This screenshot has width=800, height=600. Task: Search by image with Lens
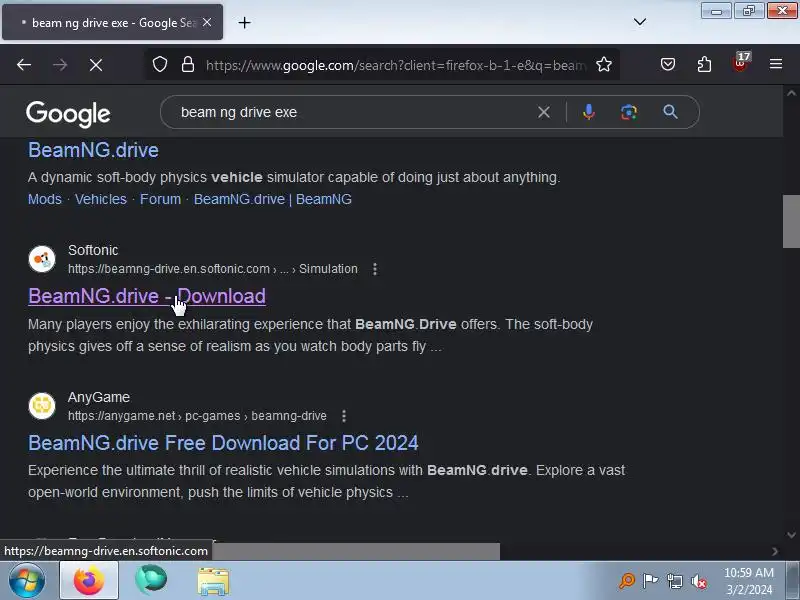[629, 112]
